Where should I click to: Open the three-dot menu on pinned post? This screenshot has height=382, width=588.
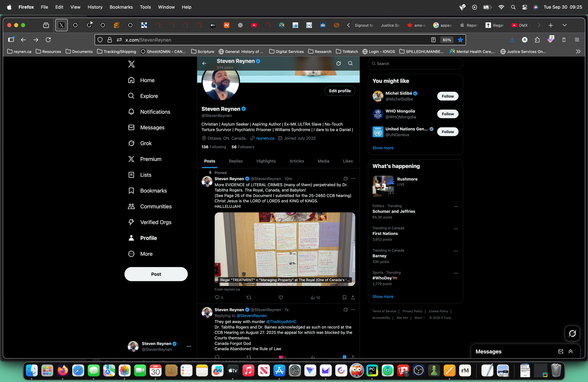[353, 179]
